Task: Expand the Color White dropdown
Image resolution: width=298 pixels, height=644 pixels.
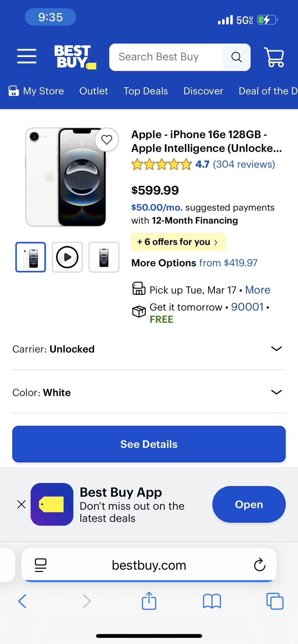Action: (276, 392)
